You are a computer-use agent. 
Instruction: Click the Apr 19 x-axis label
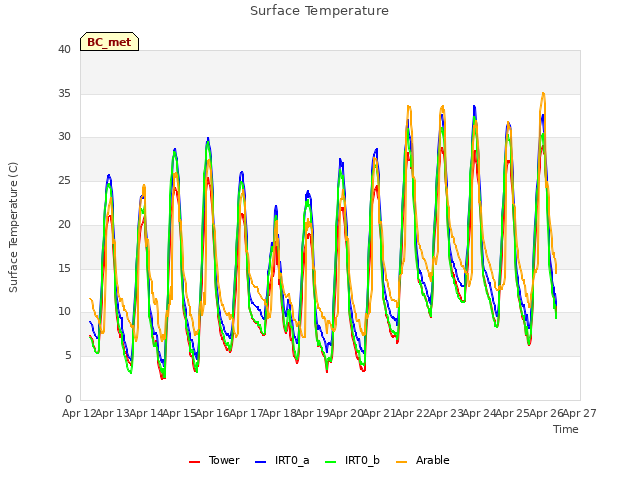pos(312,413)
